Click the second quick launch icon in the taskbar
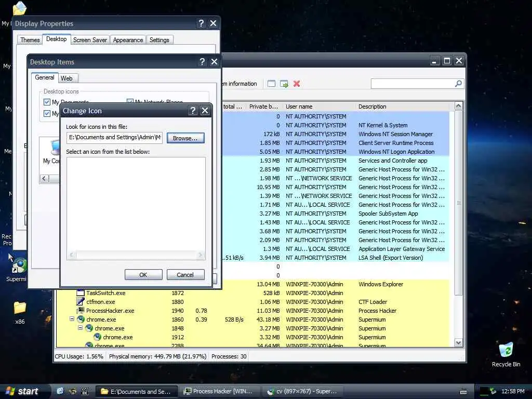This screenshot has height=399, width=532. coord(73,391)
